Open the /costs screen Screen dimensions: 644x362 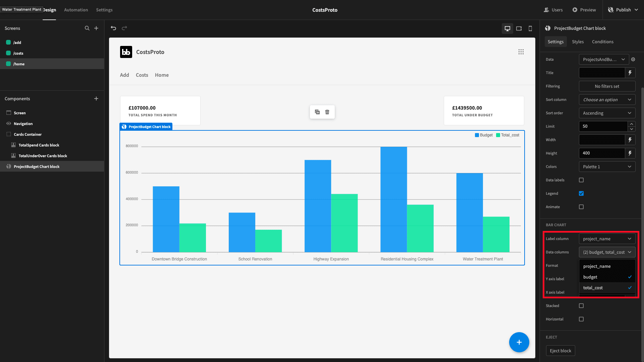52,53
